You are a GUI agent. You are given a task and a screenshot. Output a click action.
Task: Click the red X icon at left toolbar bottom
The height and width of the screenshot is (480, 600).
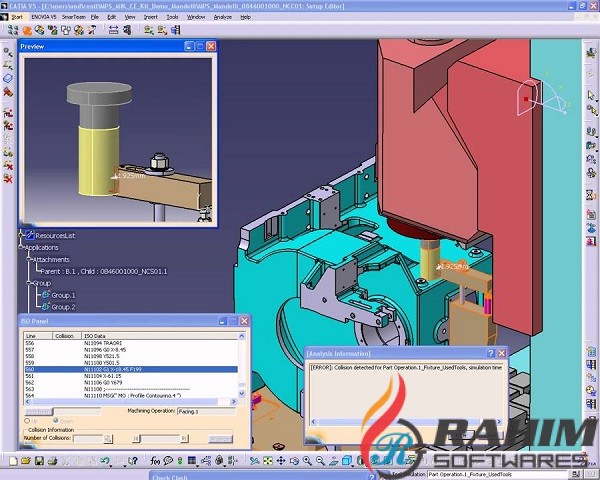tap(8, 179)
